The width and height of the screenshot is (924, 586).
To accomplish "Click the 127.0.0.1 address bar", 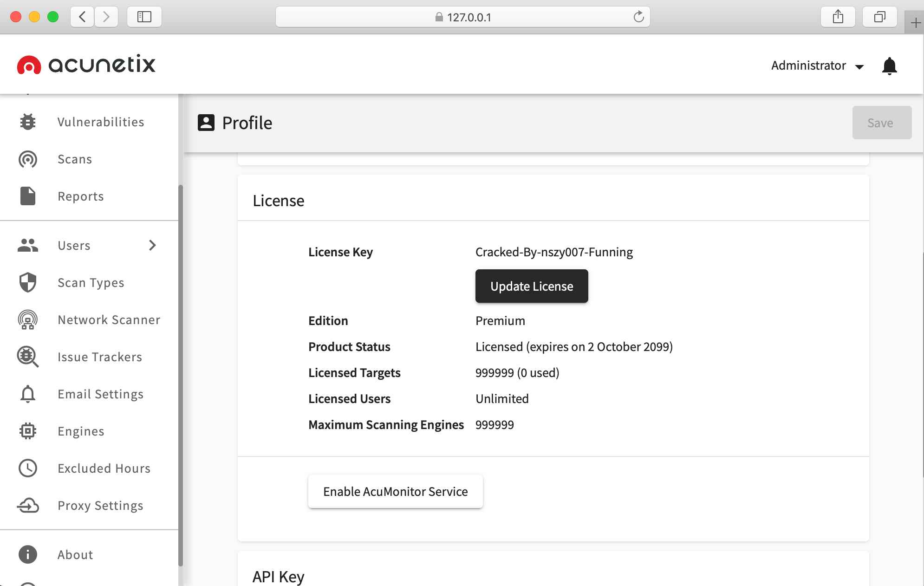I will pyautogui.click(x=462, y=17).
